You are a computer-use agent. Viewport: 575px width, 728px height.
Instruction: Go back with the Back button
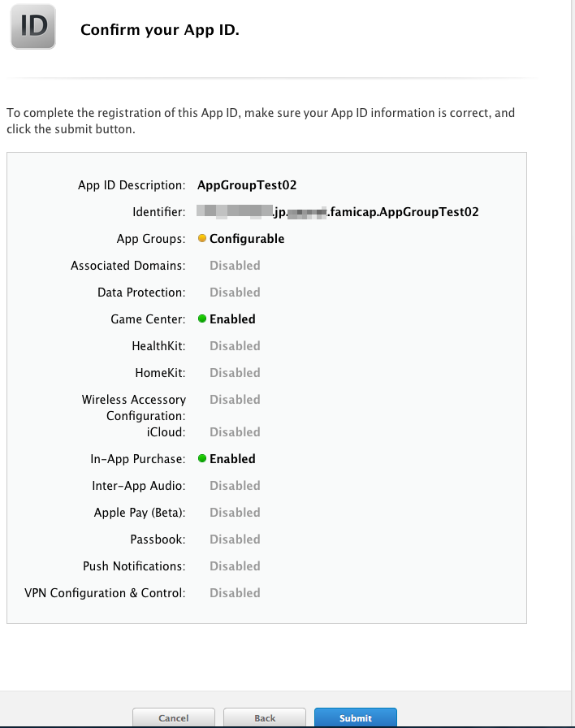[x=265, y=717]
